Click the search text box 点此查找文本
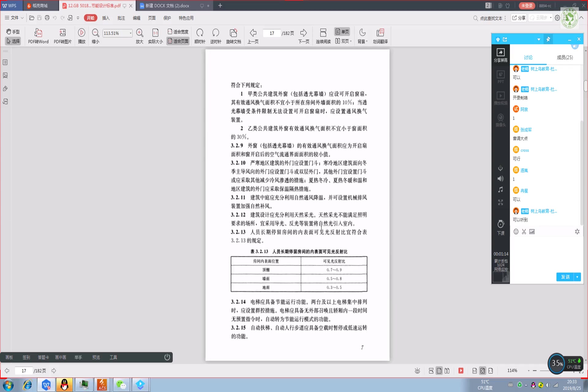The width and height of the screenshot is (588, 392). [491, 18]
